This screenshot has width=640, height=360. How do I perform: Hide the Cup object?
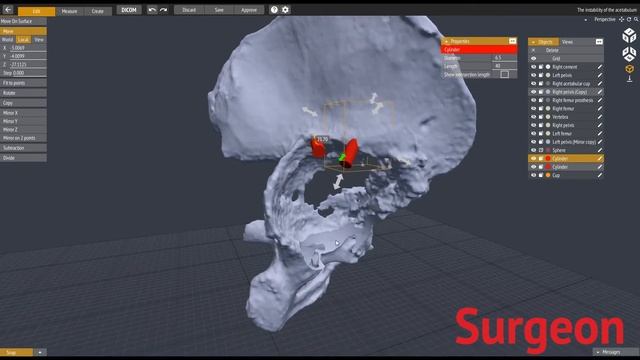pyautogui.click(x=533, y=175)
